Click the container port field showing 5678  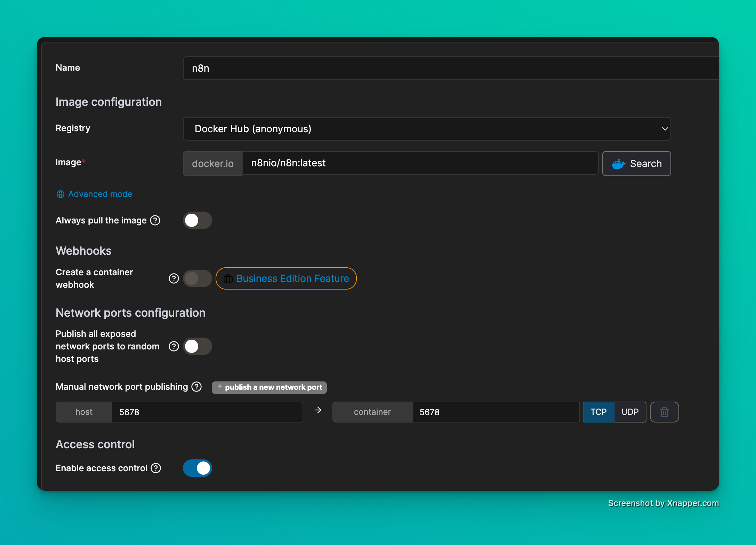[496, 412]
